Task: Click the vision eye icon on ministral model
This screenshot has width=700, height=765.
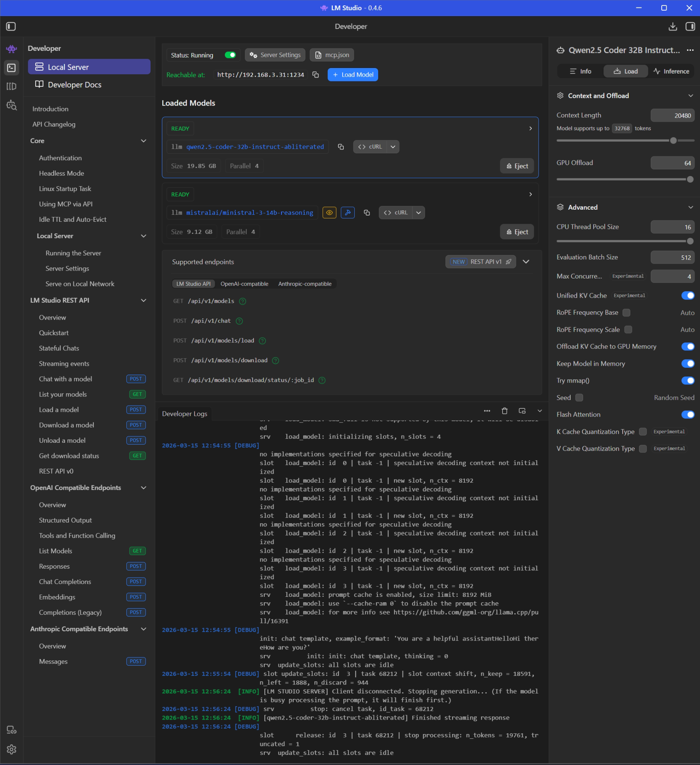Action: [x=329, y=213]
